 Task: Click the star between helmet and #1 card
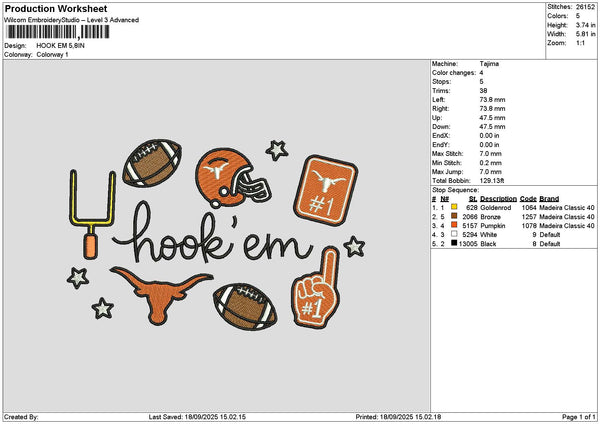point(277,150)
